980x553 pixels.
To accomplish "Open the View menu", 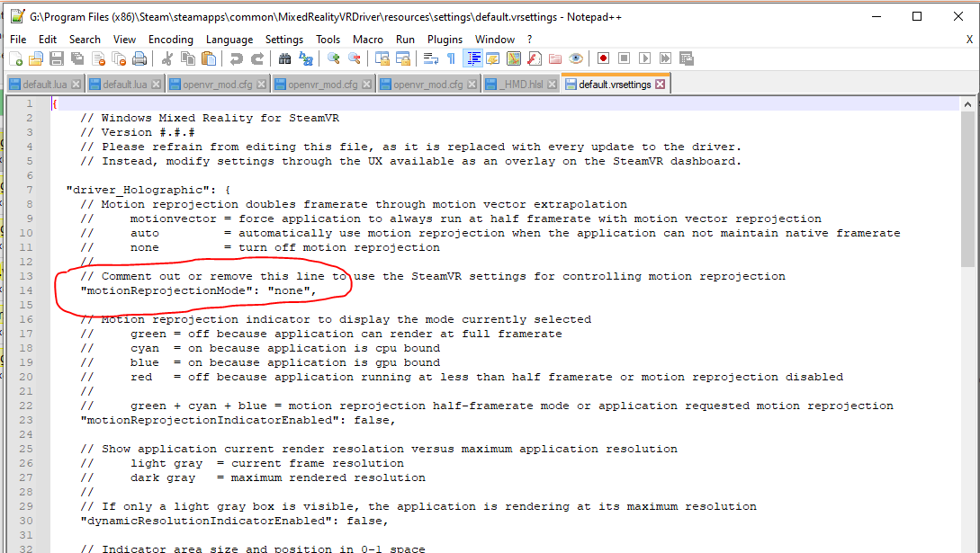I will click(124, 40).
